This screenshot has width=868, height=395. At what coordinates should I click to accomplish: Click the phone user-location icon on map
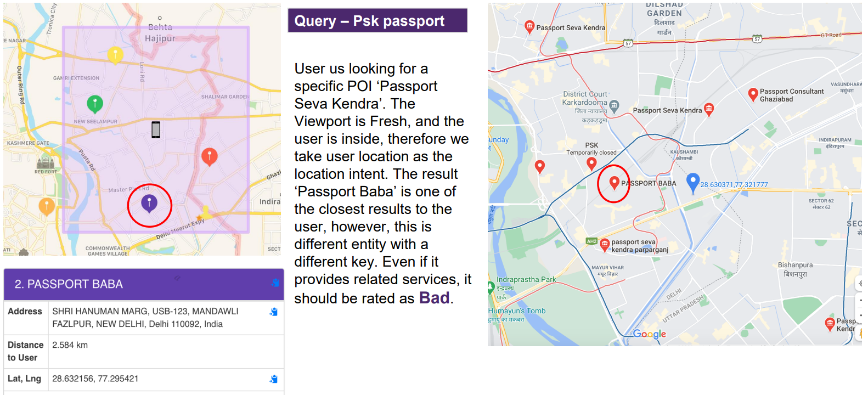tap(156, 129)
